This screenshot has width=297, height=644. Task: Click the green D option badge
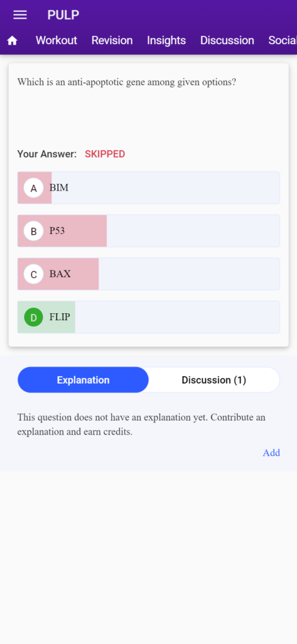coord(34,318)
